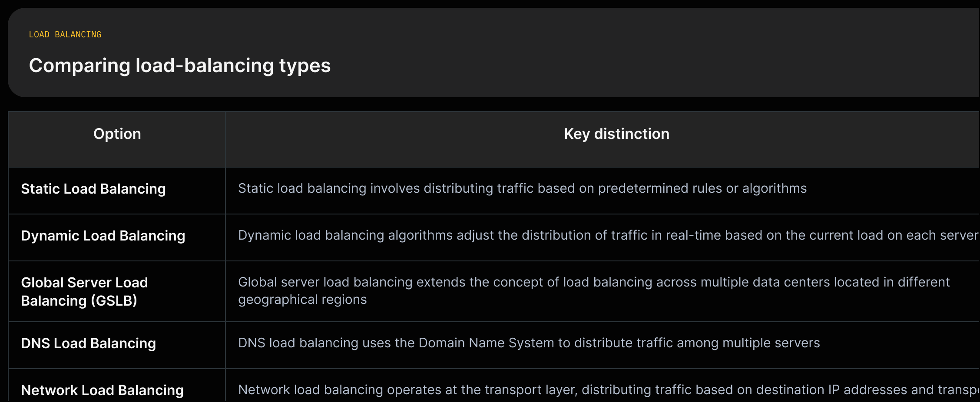This screenshot has height=402, width=980.
Task: Click the LOAD BALANCING category label
Action: 65,35
